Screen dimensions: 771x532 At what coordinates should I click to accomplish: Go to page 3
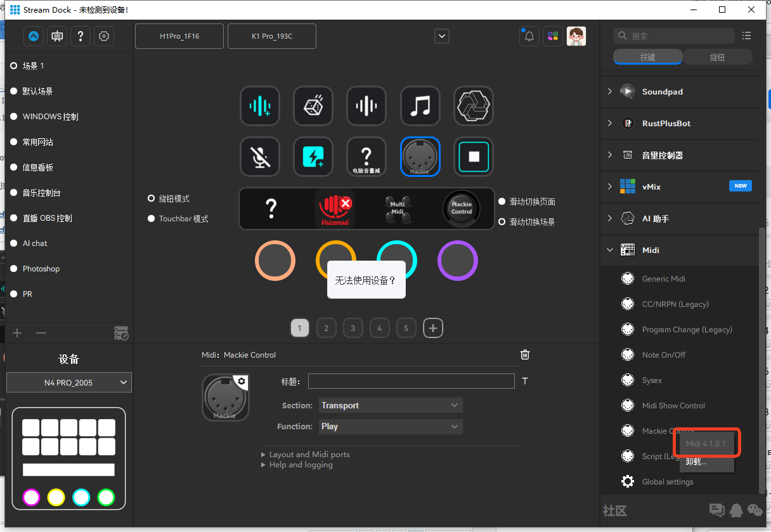(x=353, y=328)
